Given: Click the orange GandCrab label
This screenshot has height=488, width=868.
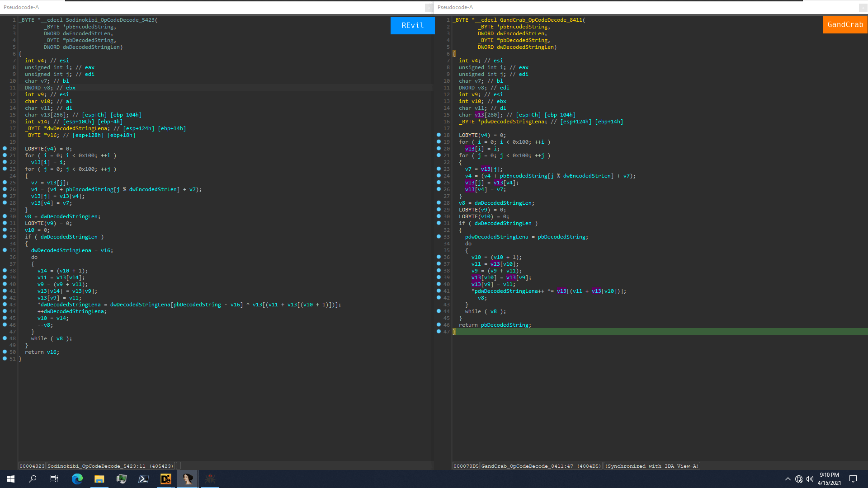Looking at the screenshot, I should tap(845, 24).
